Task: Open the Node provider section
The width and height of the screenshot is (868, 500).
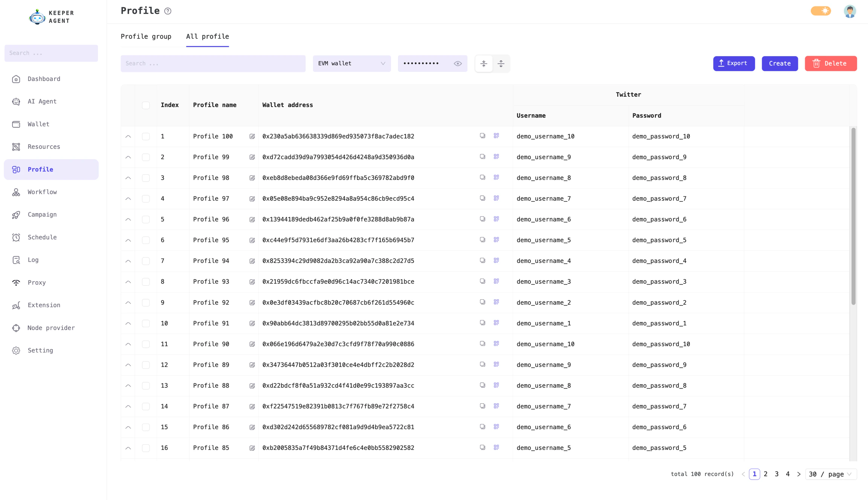Action: click(x=51, y=328)
